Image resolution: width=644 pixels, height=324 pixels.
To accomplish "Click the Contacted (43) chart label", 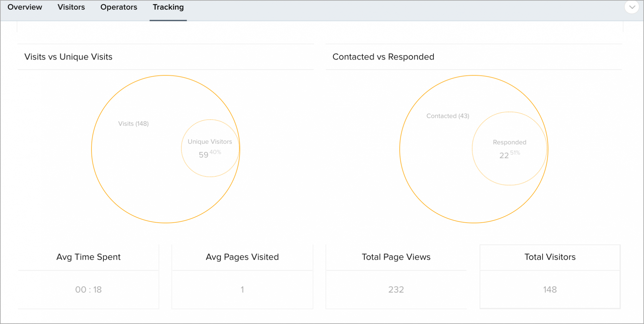I will click(x=448, y=116).
